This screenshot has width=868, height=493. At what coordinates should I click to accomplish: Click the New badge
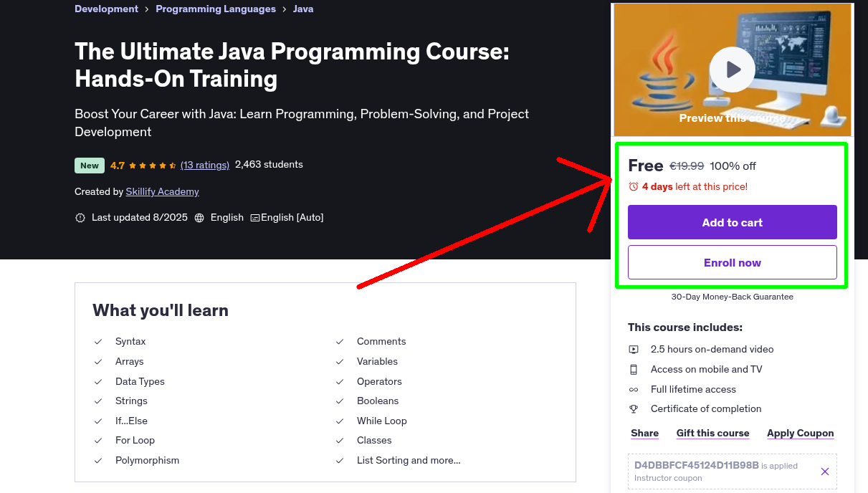pos(90,166)
